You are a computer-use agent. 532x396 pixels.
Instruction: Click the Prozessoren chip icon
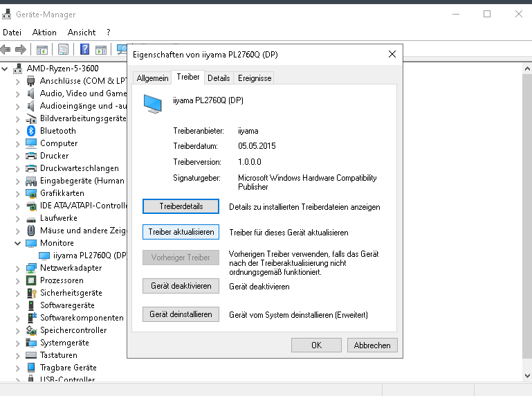coord(31,280)
